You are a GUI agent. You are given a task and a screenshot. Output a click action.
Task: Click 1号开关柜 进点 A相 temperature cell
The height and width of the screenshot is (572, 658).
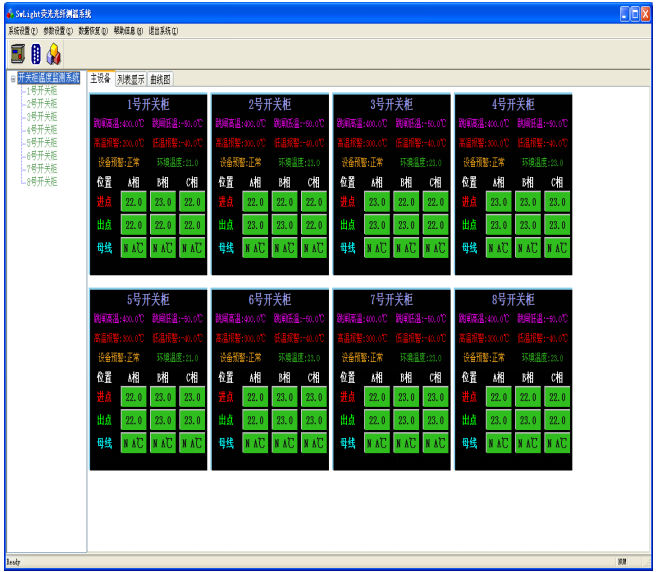(134, 202)
